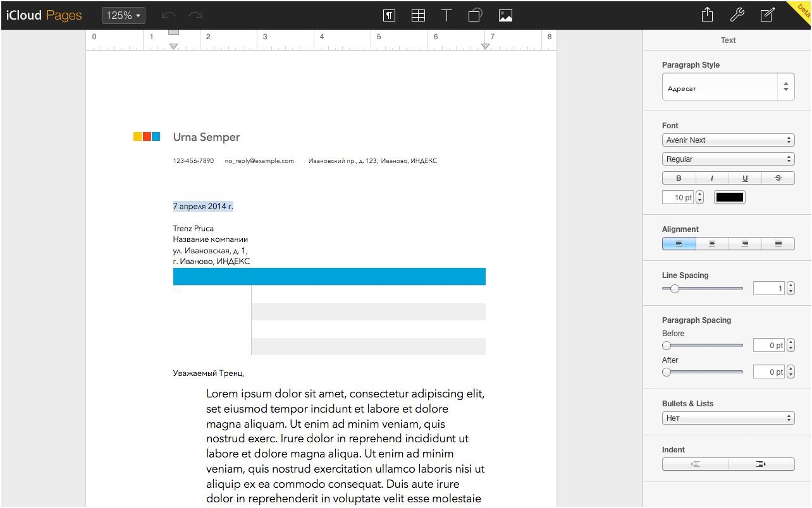Open the text color swatch
Viewport: 812px width, 508px height.
730,197
